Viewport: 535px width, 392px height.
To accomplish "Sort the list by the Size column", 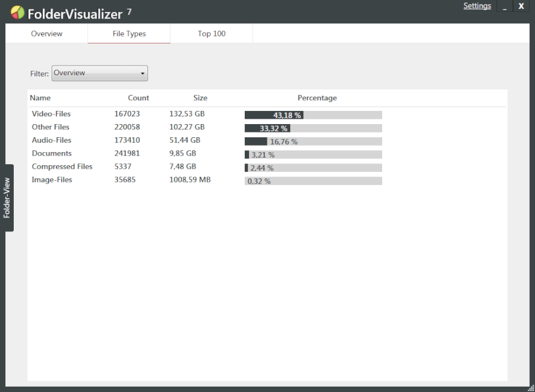I will (x=200, y=98).
